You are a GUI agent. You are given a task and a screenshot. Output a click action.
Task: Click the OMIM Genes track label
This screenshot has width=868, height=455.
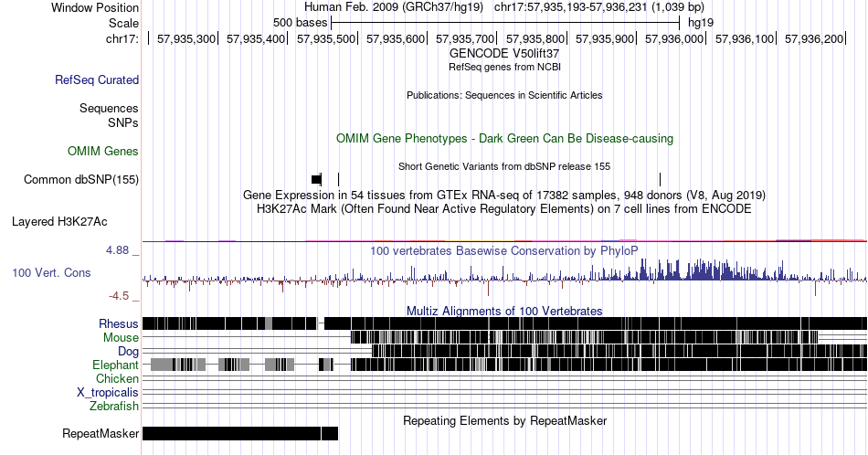point(103,151)
